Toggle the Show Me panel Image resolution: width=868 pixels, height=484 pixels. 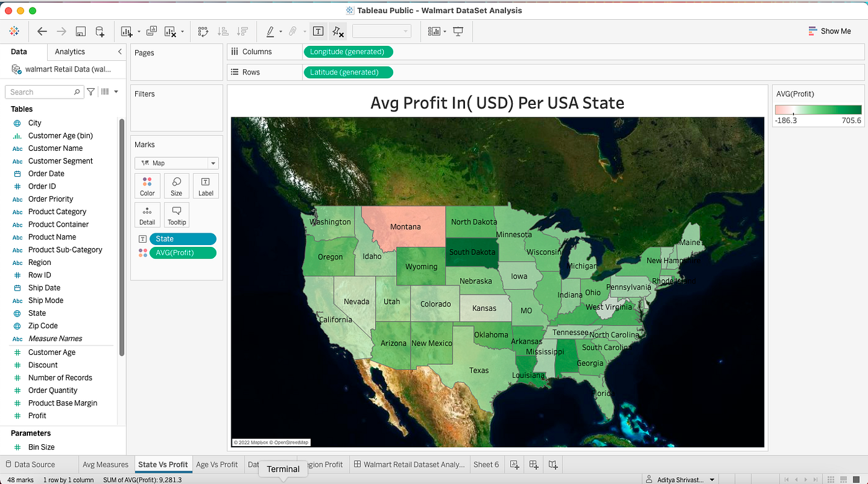point(830,31)
